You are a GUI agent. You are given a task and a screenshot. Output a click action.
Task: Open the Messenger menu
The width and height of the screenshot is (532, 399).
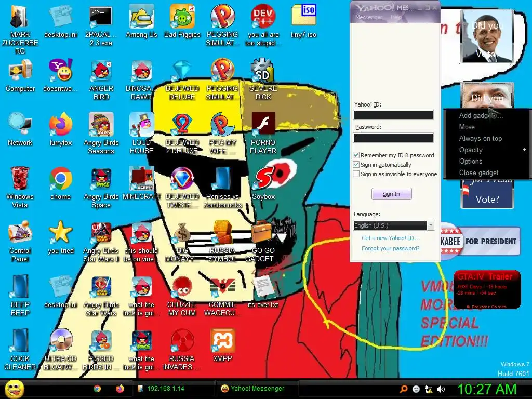click(x=368, y=17)
